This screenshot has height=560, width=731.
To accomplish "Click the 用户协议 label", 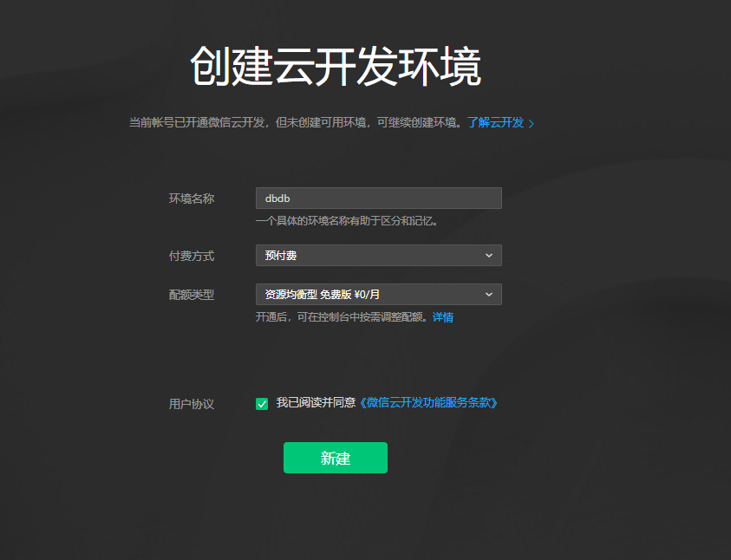I will [x=192, y=404].
